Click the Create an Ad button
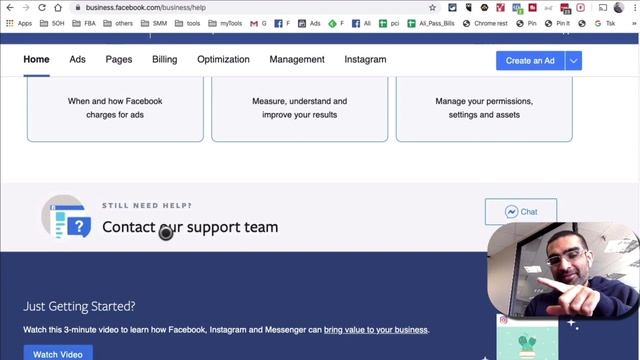 click(530, 61)
